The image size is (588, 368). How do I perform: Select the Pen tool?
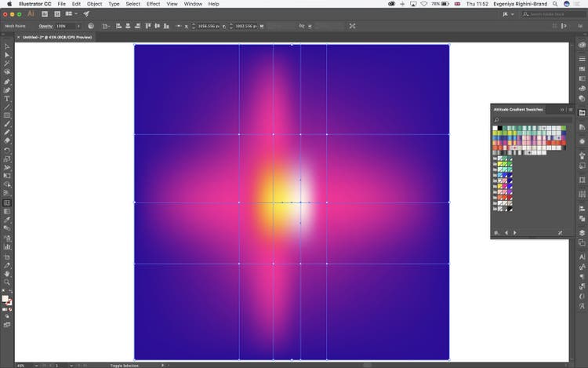tap(7, 82)
